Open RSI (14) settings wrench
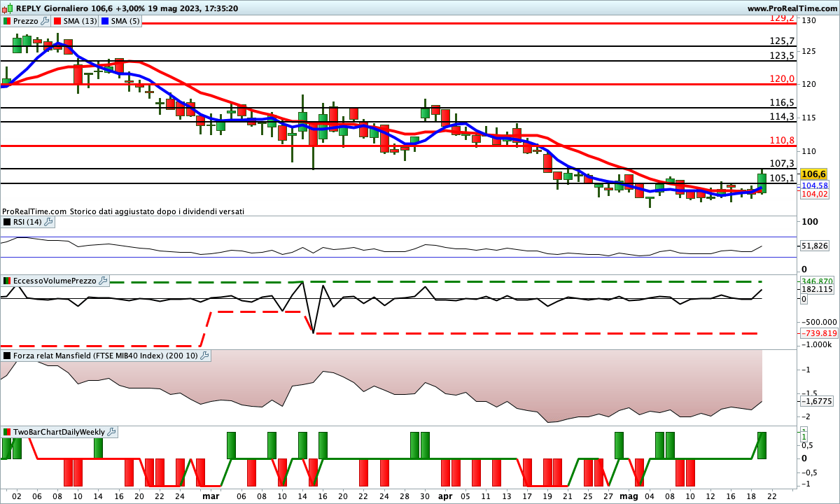This screenshot has height=504, width=840. tap(48, 222)
